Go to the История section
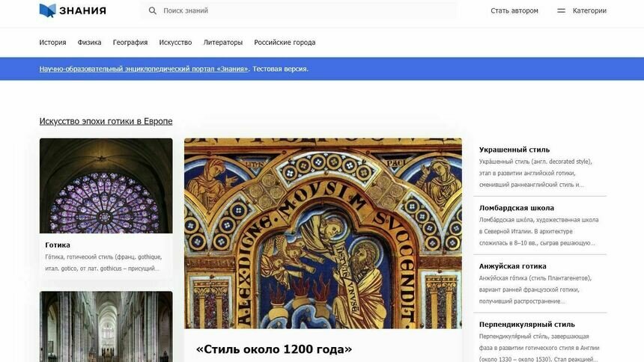644x362 pixels. tap(52, 43)
